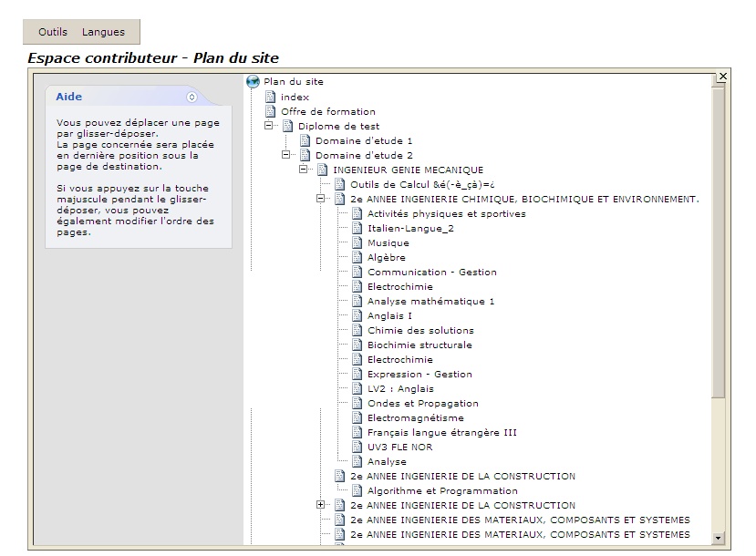Viewport: 756px width, 556px height.
Task: Open the Outils menu
Action: pyautogui.click(x=53, y=32)
